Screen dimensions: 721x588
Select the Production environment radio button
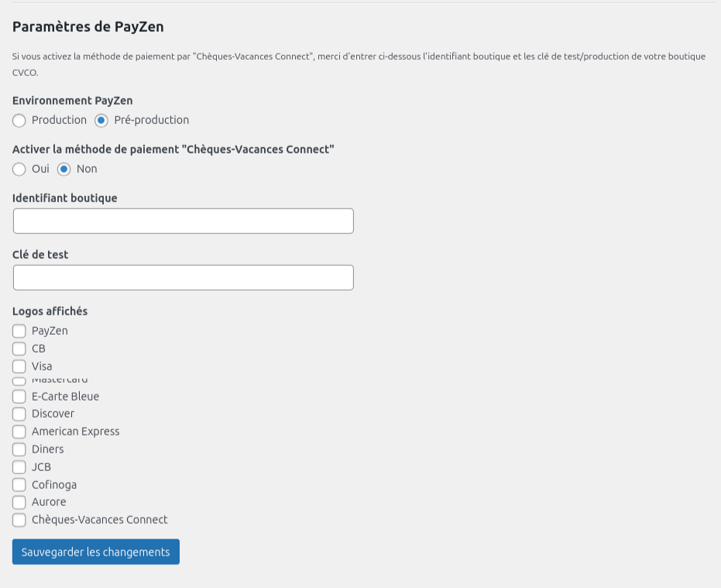(x=19, y=121)
